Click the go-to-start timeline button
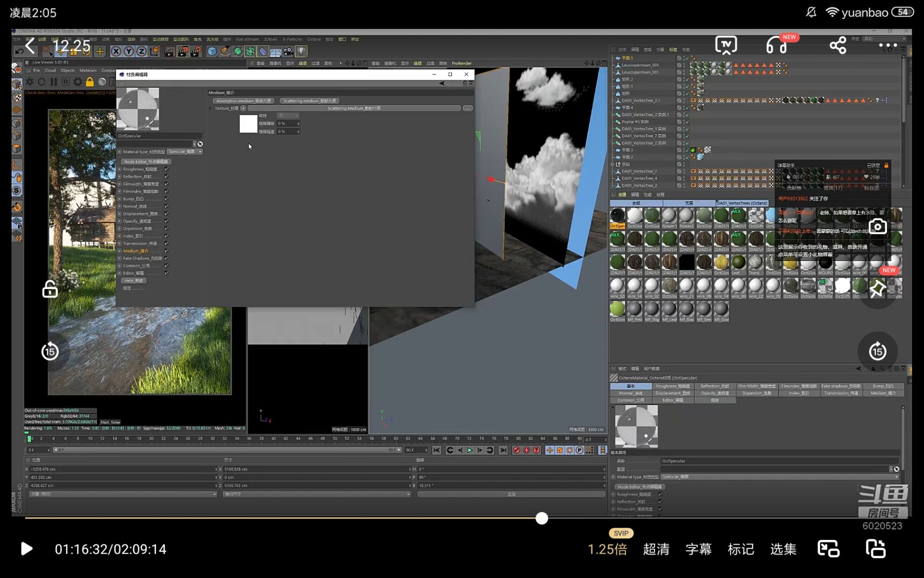The width and height of the screenshot is (924, 578). 437,450
